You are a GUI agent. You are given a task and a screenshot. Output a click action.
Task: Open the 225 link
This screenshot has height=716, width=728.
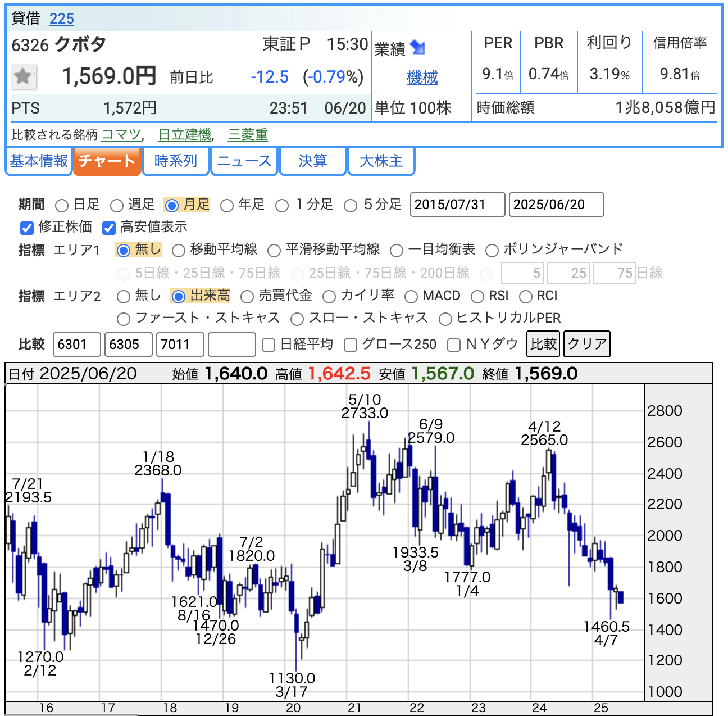62,19
